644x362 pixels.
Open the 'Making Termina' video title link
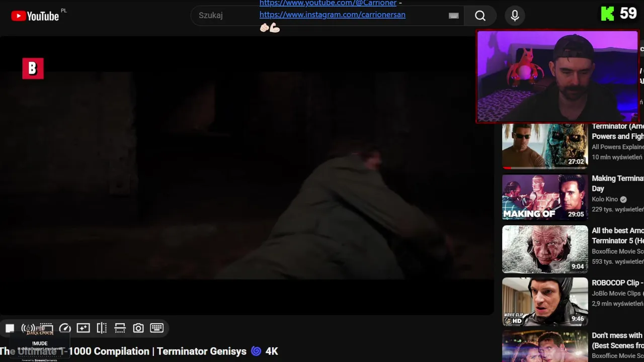click(618, 184)
